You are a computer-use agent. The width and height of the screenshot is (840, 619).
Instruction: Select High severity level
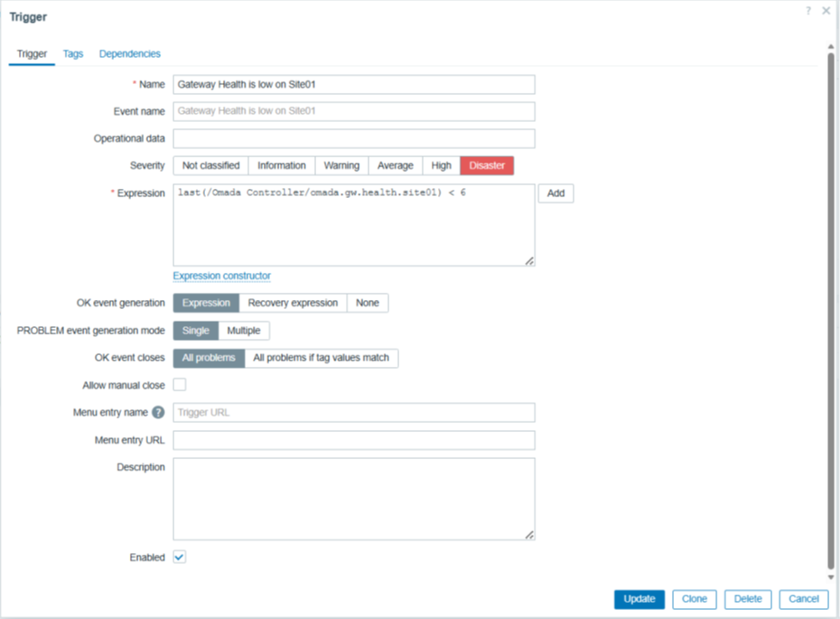(441, 165)
